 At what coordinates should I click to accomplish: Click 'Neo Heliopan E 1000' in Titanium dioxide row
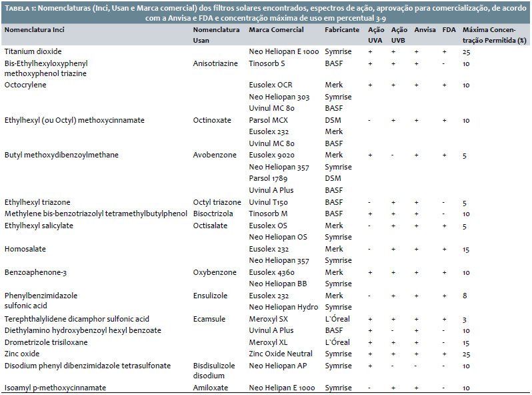point(283,51)
